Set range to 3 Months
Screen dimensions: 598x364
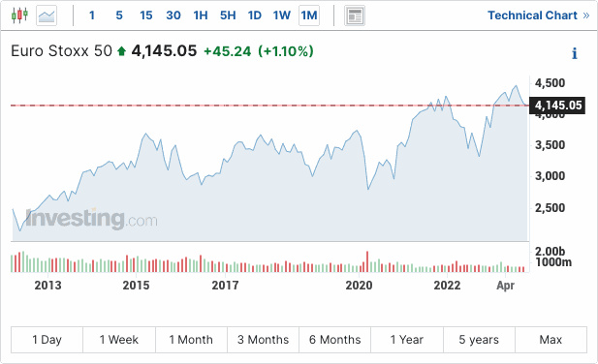[x=264, y=340]
